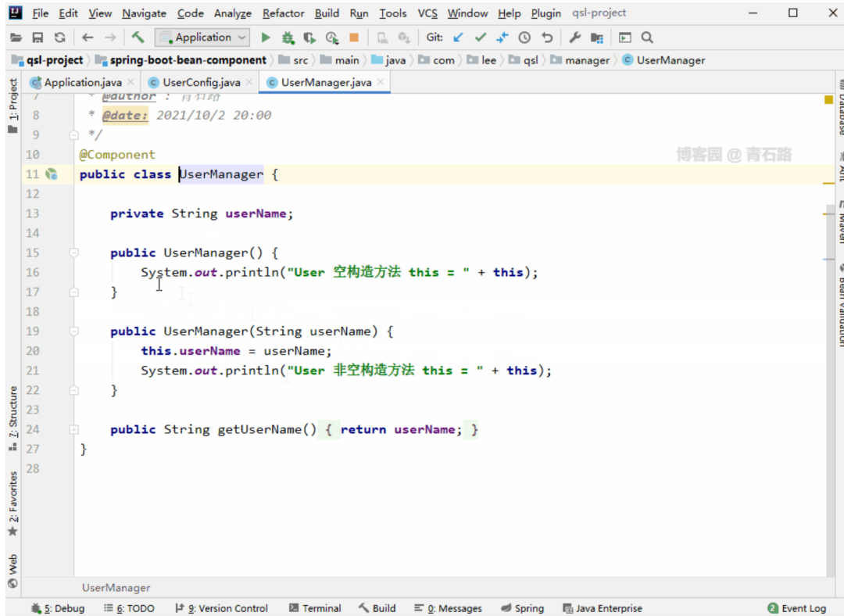
Task: Open the Navigate menu
Action: click(144, 13)
